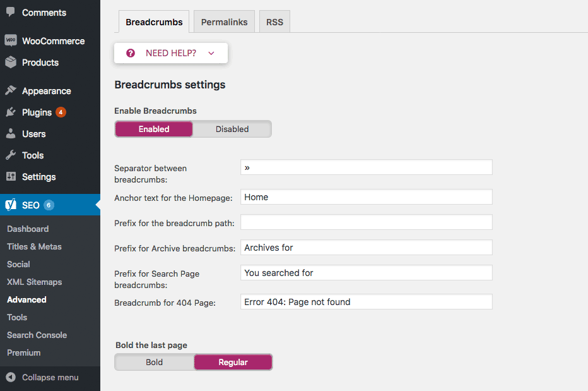Click the Comments speech bubble icon

click(11, 12)
